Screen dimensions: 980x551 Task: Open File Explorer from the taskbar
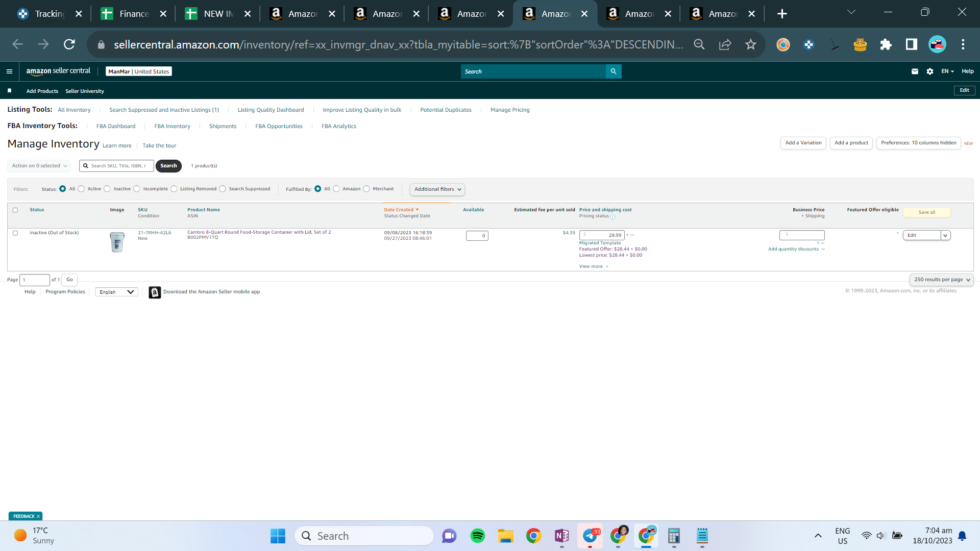click(506, 536)
